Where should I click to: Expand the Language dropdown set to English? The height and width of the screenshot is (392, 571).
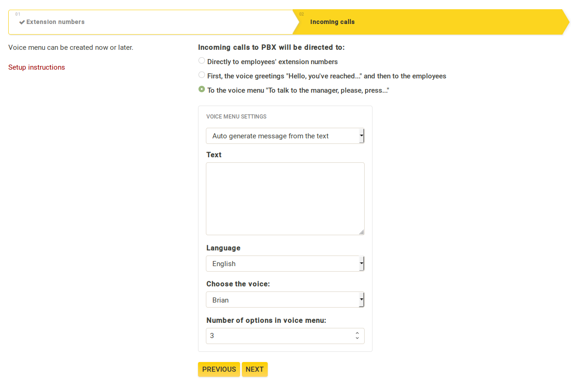[x=282, y=264]
